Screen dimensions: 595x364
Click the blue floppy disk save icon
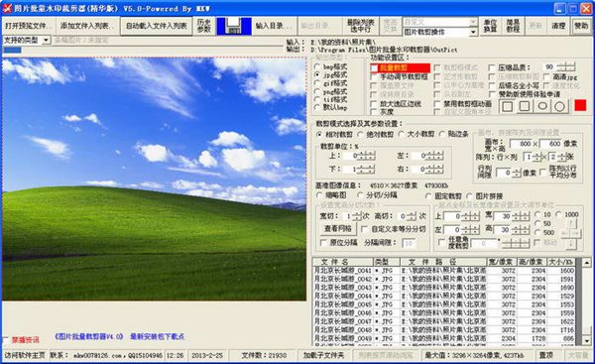coord(234,26)
